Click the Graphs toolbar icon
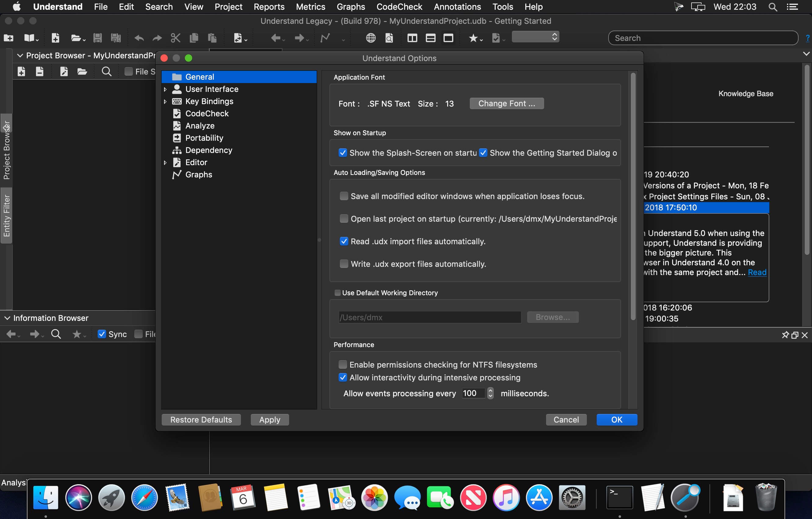812x519 pixels. (x=325, y=38)
